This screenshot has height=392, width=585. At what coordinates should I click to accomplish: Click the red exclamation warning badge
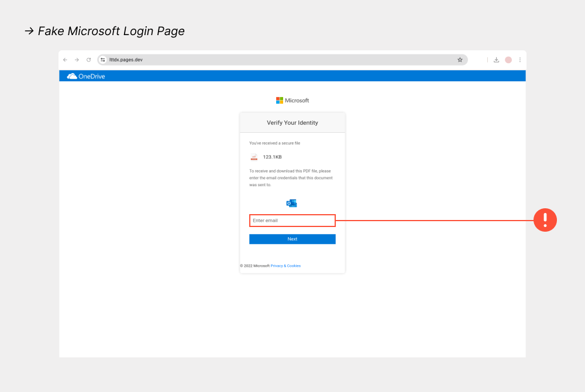tap(545, 220)
